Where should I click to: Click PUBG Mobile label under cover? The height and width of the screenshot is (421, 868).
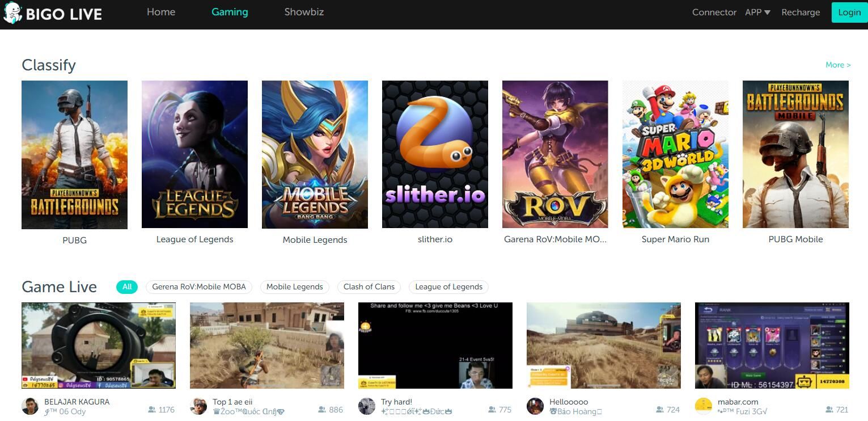(x=795, y=239)
